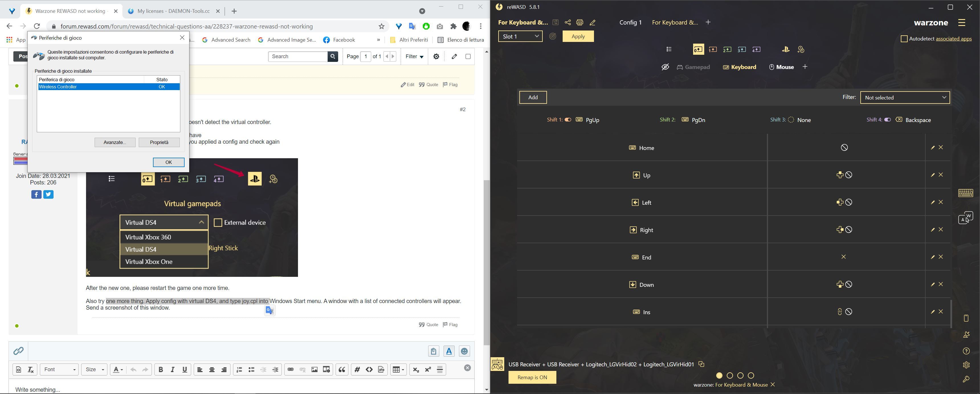This screenshot has height=394, width=980.
Task: Click the config edit pencil icon
Action: point(593,23)
